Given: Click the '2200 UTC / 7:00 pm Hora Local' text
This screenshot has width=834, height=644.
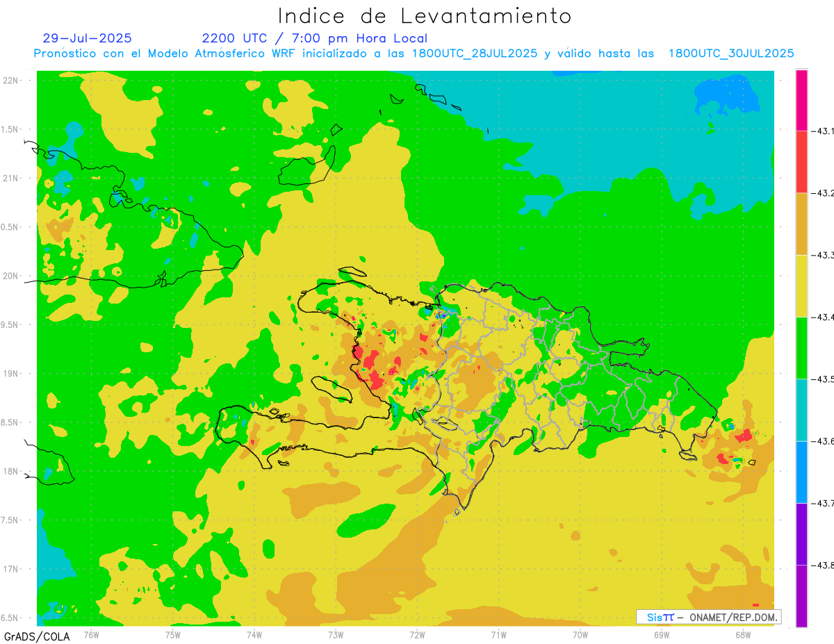Looking at the screenshot, I should (x=315, y=38).
